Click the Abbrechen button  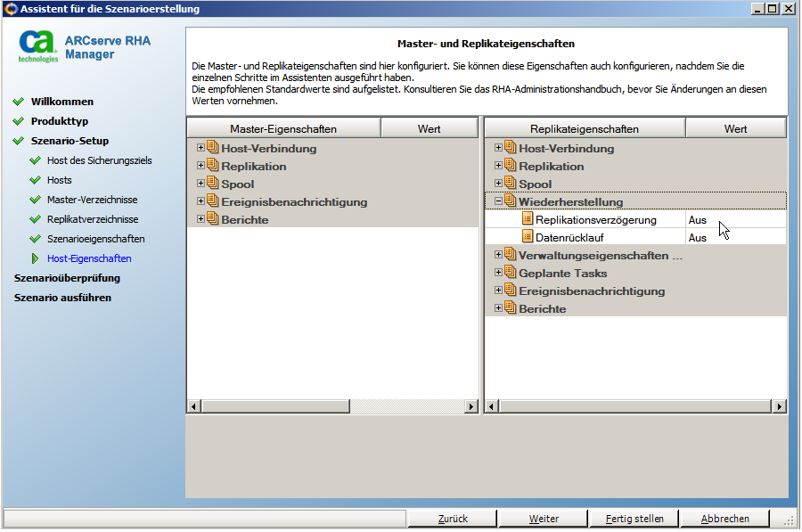724,519
